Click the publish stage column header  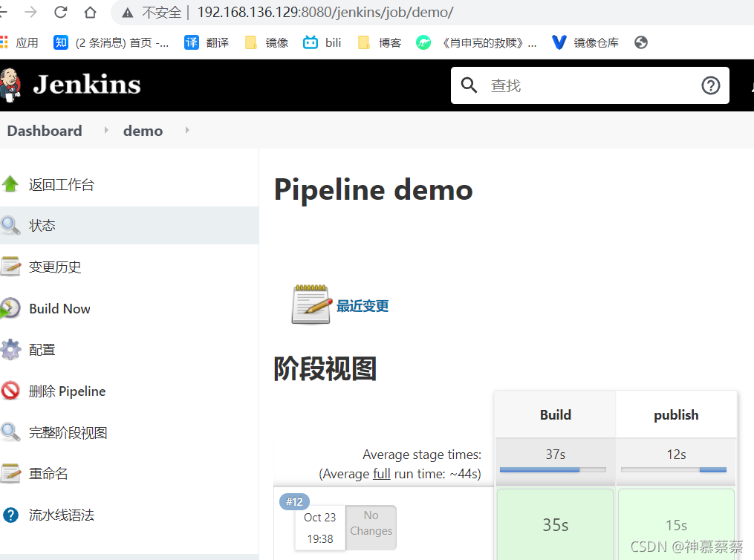point(676,414)
